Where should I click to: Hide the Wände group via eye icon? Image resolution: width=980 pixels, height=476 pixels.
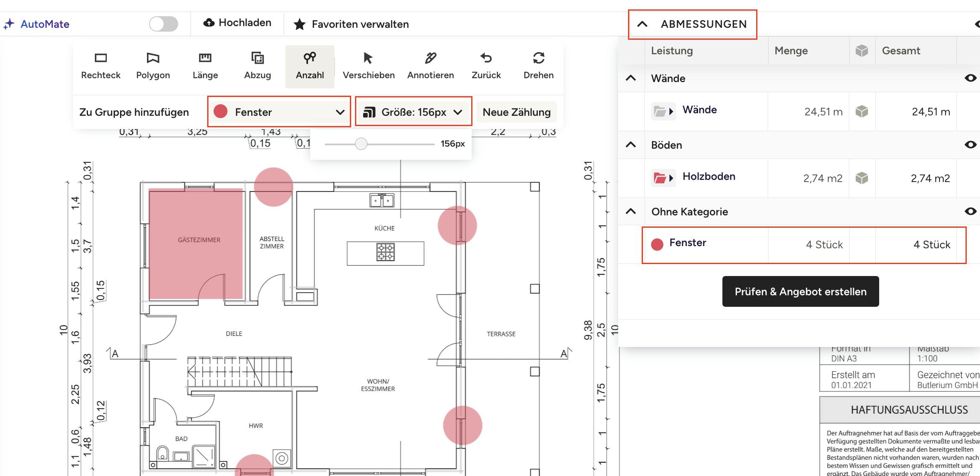[x=970, y=78]
